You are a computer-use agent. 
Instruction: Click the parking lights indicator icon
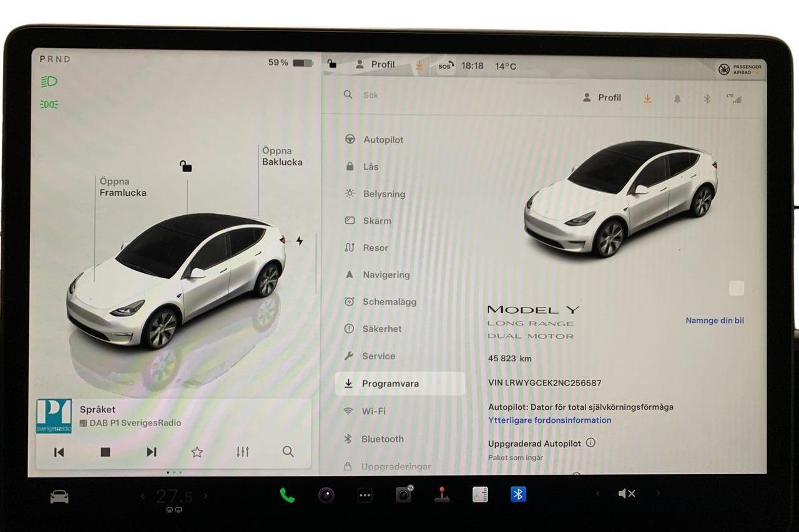click(x=49, y=104)
